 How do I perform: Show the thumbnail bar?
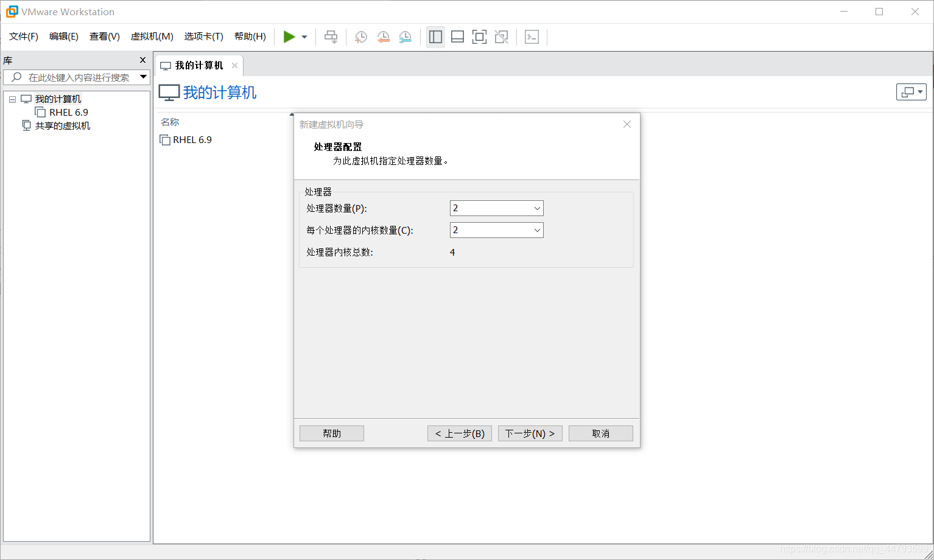click(x=457, y=37)
